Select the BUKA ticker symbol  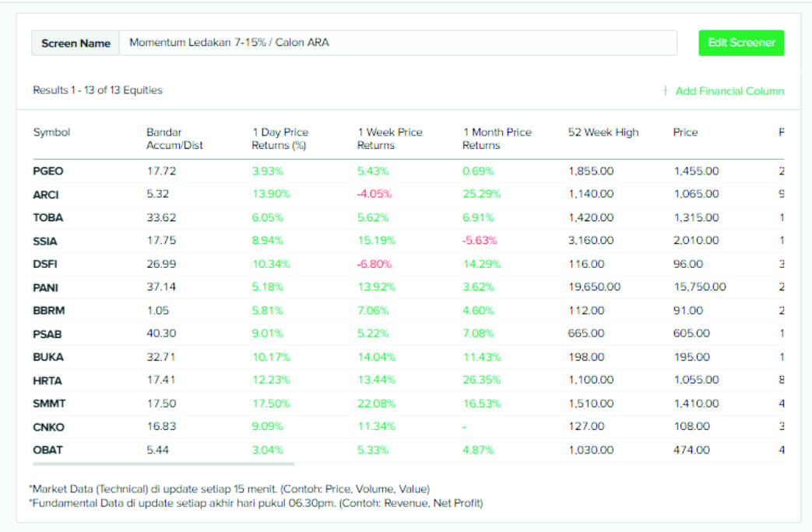tap(48, 357)
